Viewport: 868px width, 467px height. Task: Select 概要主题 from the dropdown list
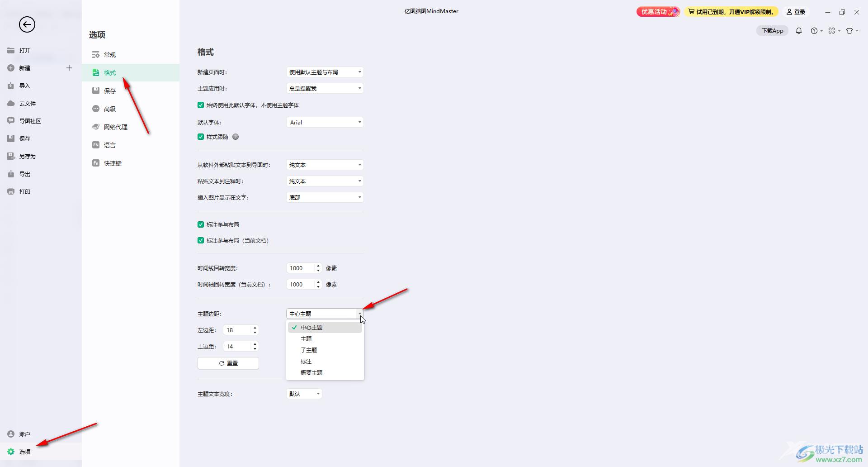point(325,372)
